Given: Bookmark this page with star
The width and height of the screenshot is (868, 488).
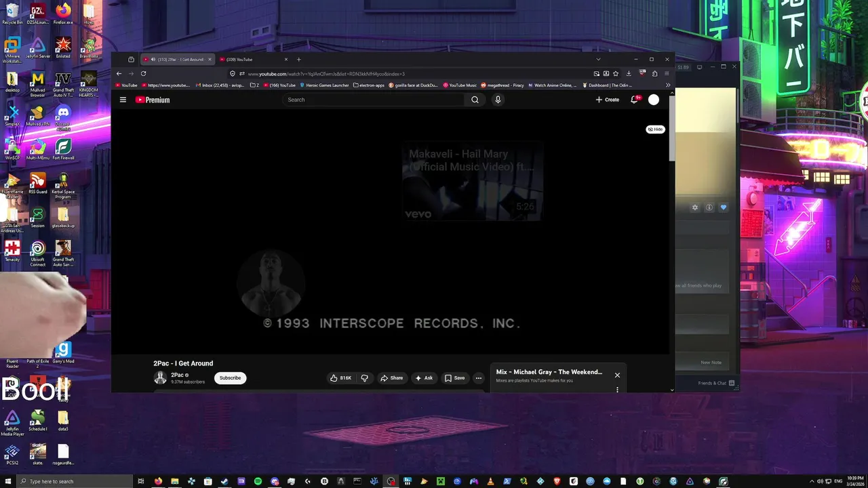Looking at the screenshot, I should [x=616, y=73].
